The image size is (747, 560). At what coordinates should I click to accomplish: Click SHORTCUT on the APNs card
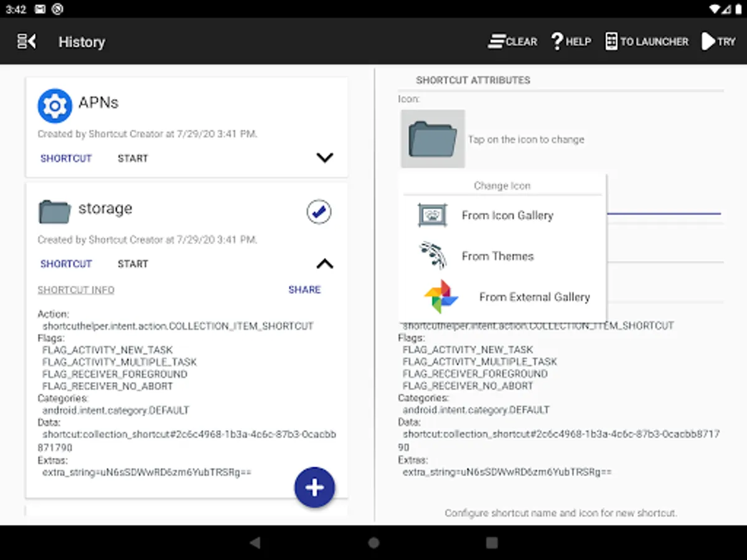(x=66, y=158)
